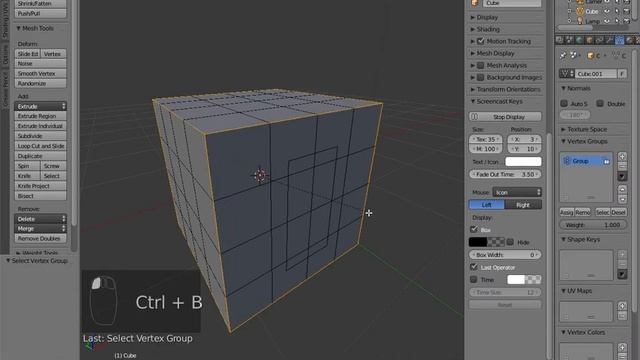Screen dimensions: 640x360
Task: Remove UV map with minus icon
Action: pyautogui.click(x=622, y=316)
